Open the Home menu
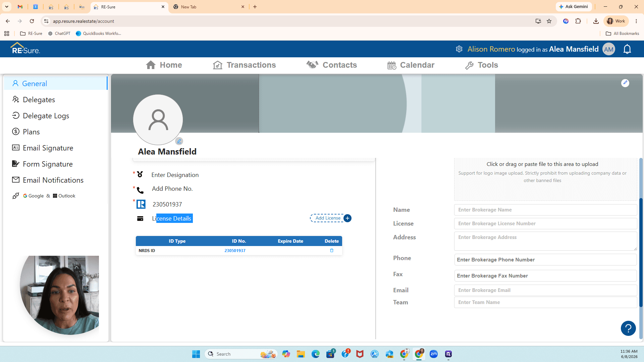This screenshot has width=644, height=362. (x=164, y=65)
